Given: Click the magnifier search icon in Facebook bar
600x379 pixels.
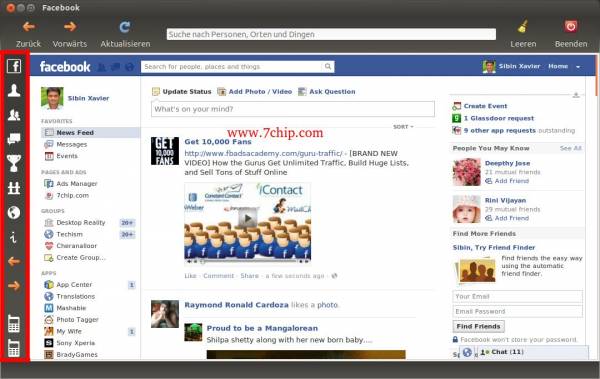Looking at the screenshot, I should click(328, 67).
